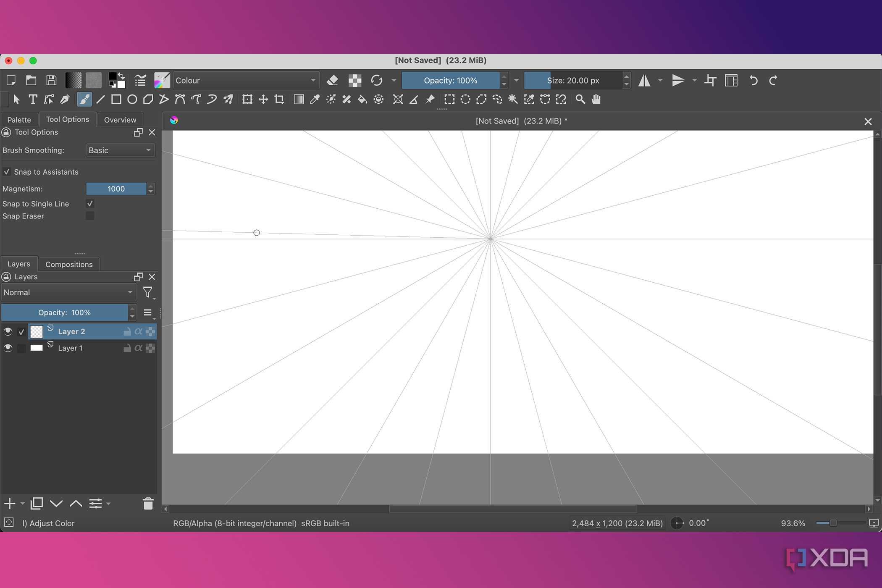Delete layer with trash icon

pos(148,503)
